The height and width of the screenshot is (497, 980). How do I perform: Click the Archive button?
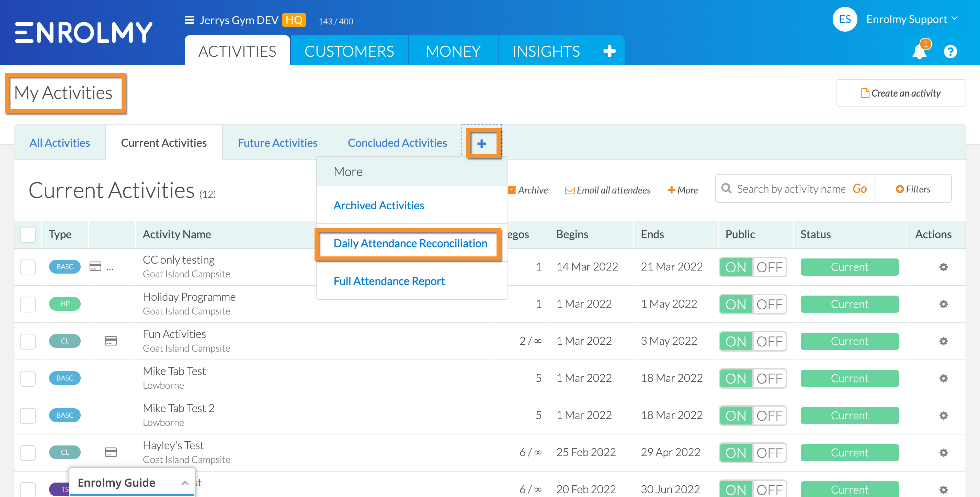(528, 190)
